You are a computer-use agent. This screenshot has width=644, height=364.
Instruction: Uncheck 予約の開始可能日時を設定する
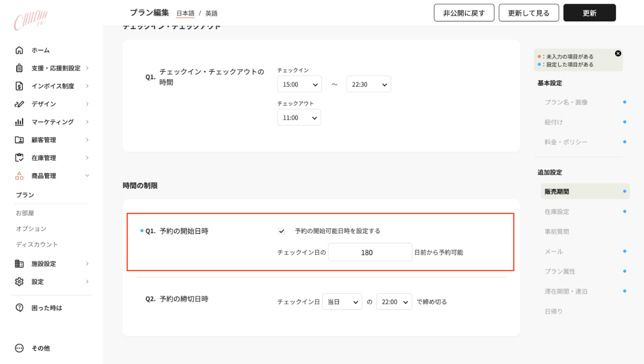coord(281,231)
